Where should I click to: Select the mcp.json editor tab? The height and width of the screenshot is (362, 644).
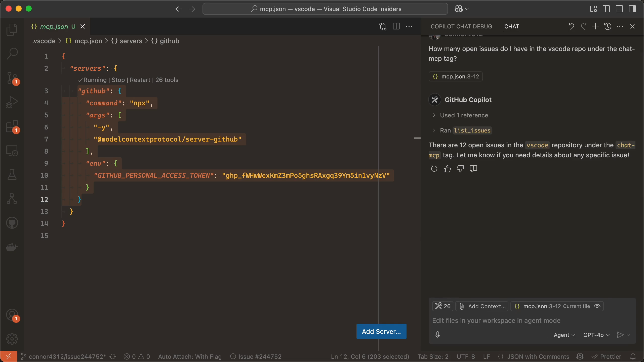tap(54, 26)
